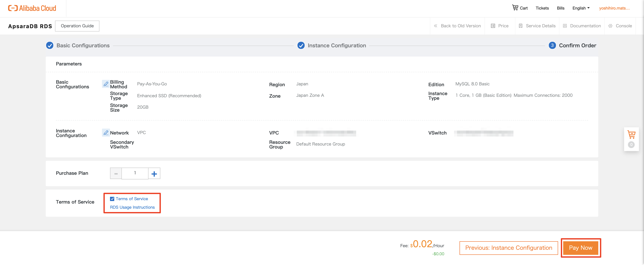Image resolution: width=644 pixels, height=265 pixels.
Task: Click the -$0.00 discount amount
Action: tap(438, 254)
